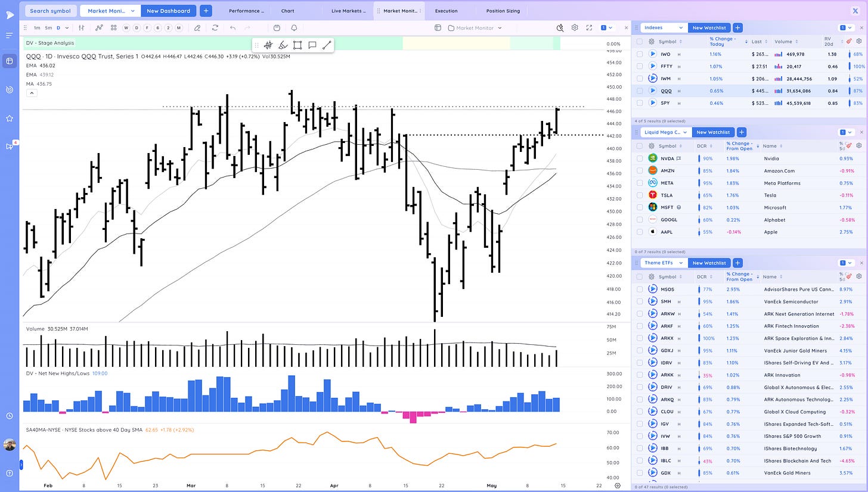Check the checkbox for NVDA row

click(x=639, y=158)
